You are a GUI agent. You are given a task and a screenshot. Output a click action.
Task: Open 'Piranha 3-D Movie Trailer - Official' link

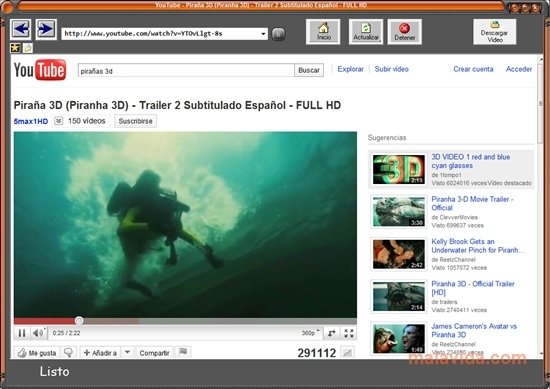472,203
